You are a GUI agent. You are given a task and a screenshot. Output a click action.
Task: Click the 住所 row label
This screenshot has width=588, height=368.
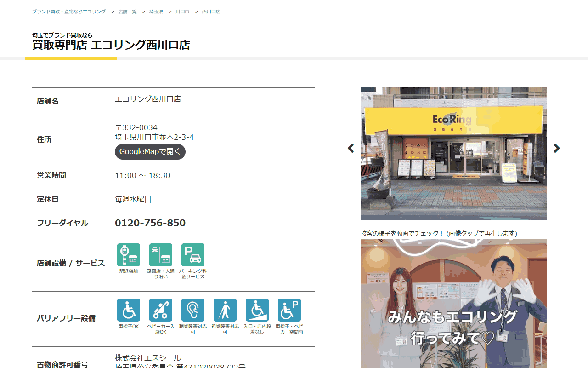click(44, 139)
